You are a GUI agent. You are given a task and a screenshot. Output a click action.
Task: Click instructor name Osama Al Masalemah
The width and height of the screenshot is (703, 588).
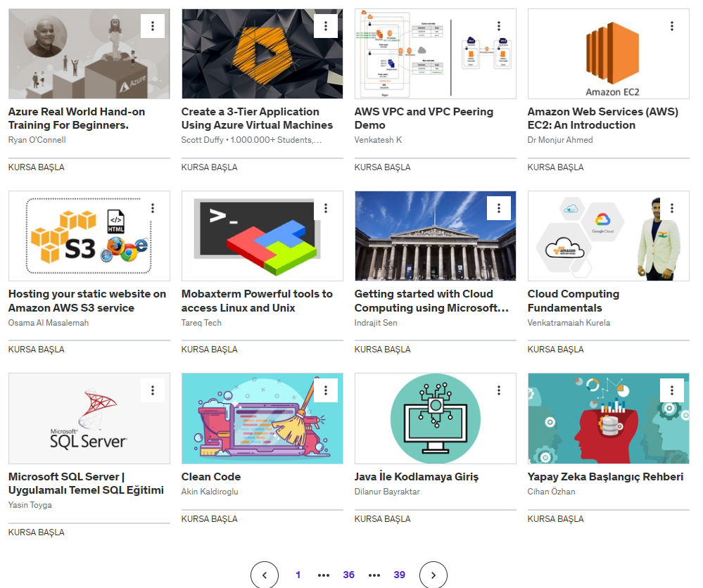[49, 323]
